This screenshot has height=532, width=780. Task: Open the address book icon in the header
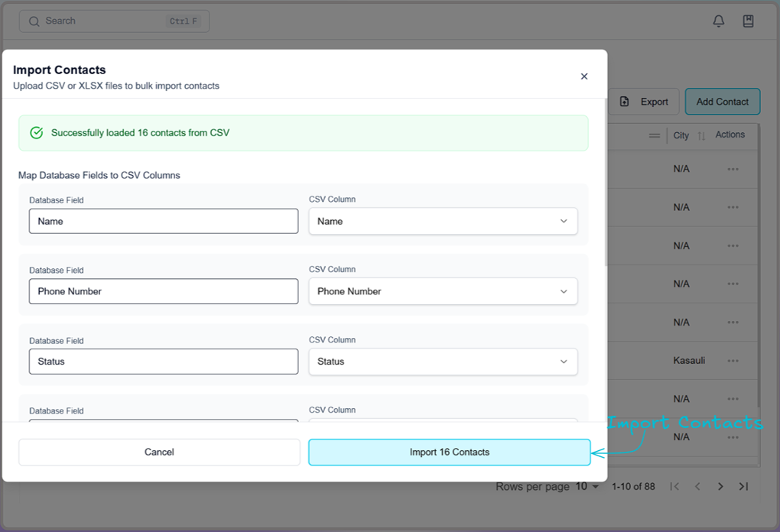[x=747, y=21]
